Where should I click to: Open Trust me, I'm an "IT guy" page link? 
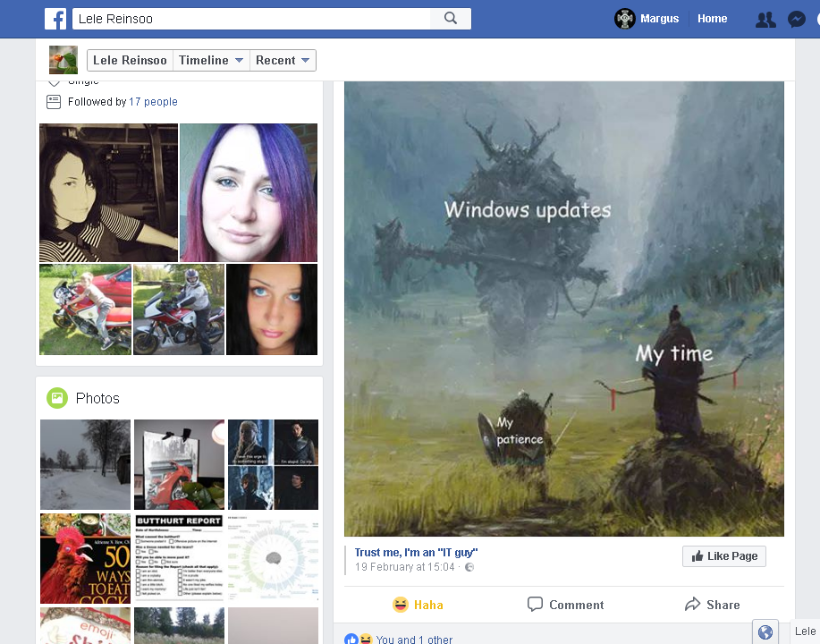pyautogui.click(x=416, y=553)
